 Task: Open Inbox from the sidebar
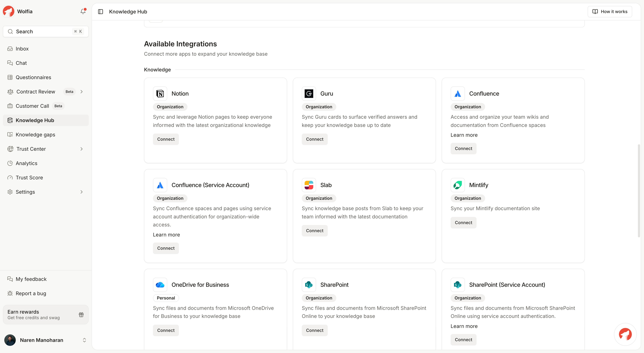(x=46, y=49)
